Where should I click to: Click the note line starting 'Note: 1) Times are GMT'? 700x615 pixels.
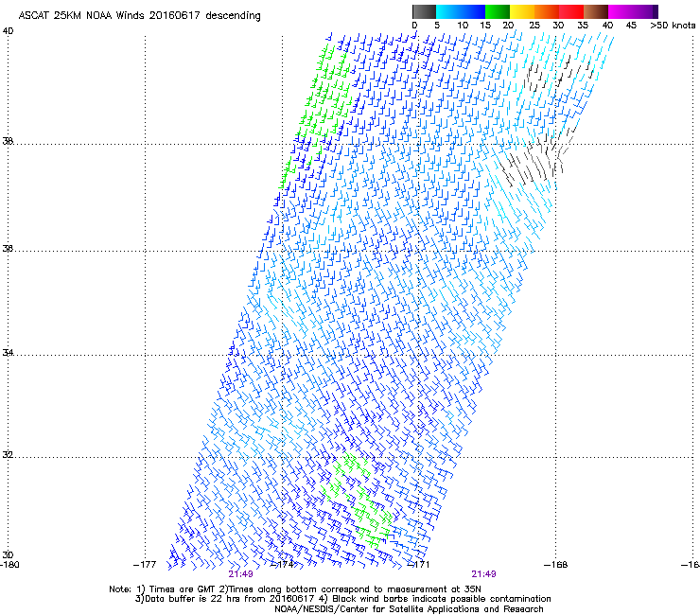coord(295,589)
